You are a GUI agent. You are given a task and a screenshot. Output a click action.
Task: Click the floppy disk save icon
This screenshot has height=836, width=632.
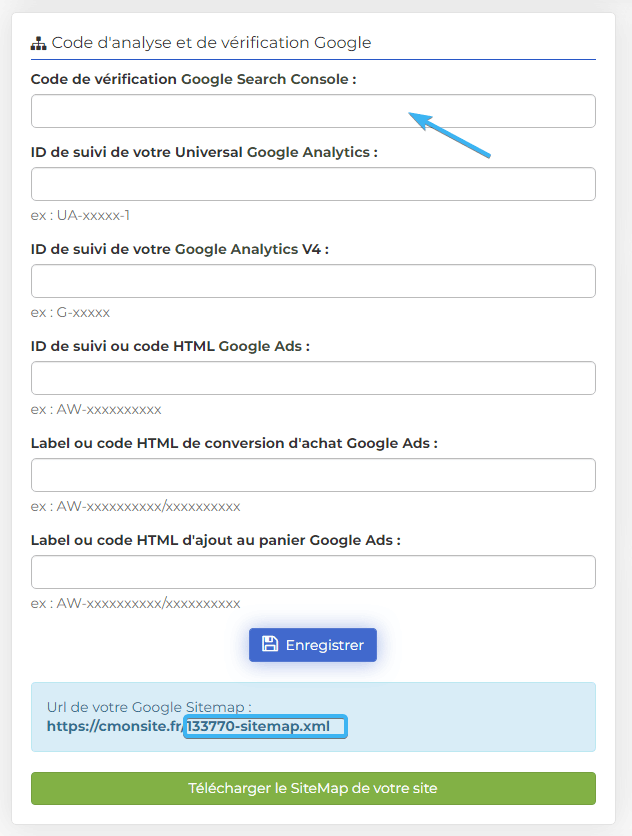(270, 644)
